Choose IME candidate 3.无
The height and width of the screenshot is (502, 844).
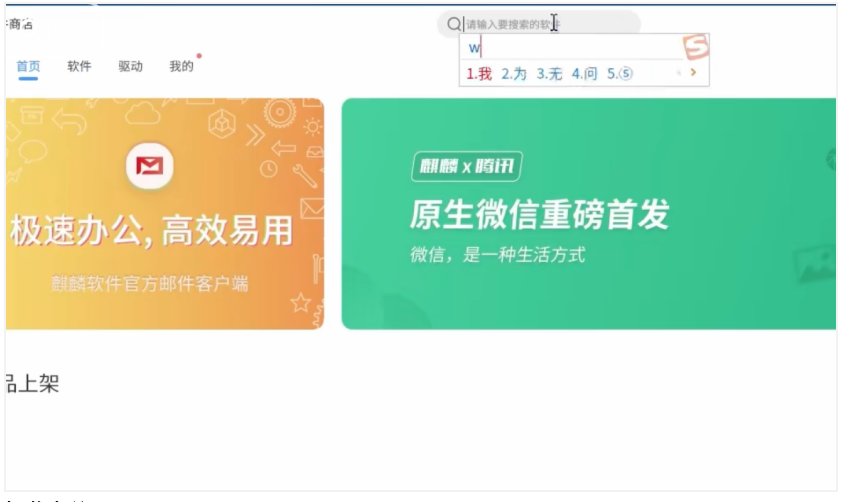[549, 74]
